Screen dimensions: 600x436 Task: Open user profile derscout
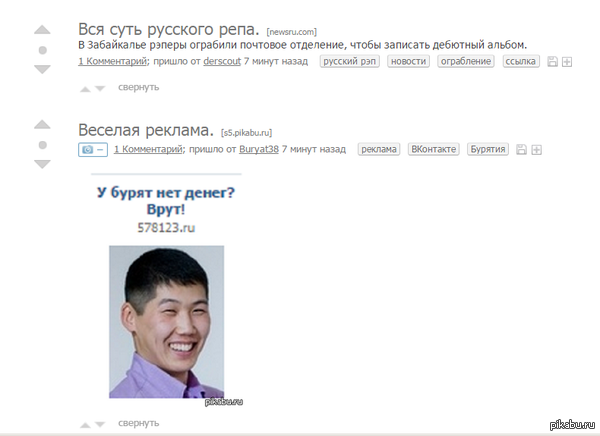(222, 61)
